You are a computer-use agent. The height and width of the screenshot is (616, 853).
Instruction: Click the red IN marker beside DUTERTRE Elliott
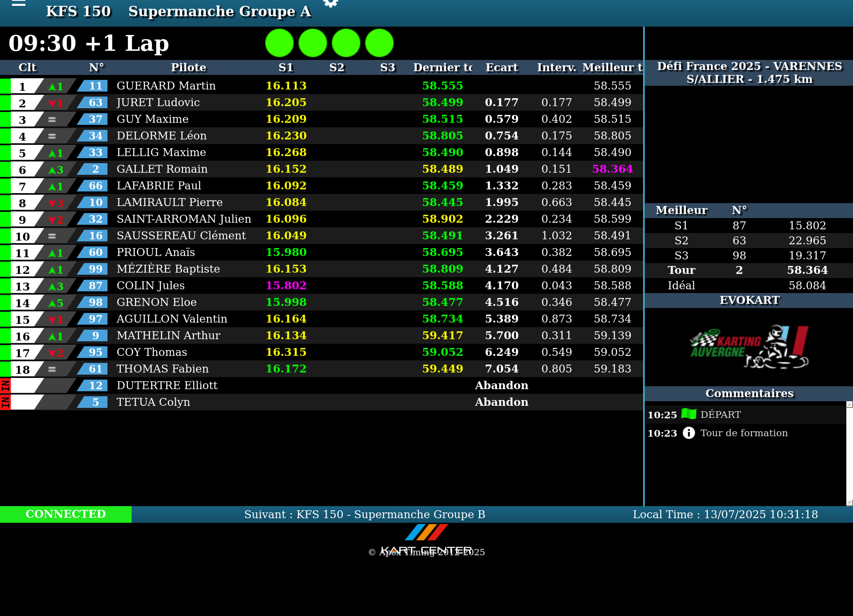pyautogui.click(x=5, y=385)
